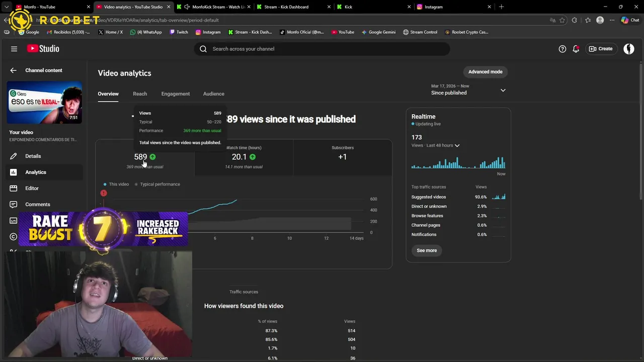Open the Twitch bookmark

[179, 32]
